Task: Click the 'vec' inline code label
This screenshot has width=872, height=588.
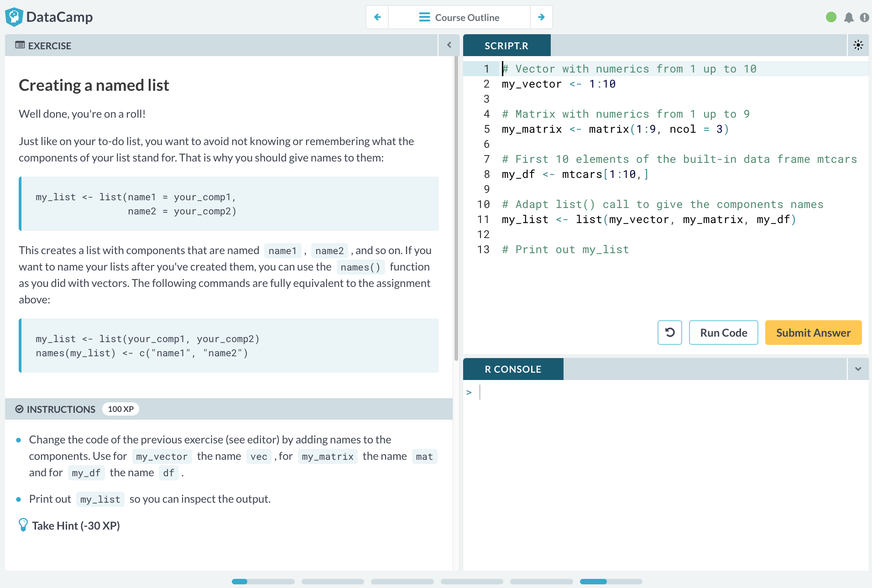Action: coord(259,457)
